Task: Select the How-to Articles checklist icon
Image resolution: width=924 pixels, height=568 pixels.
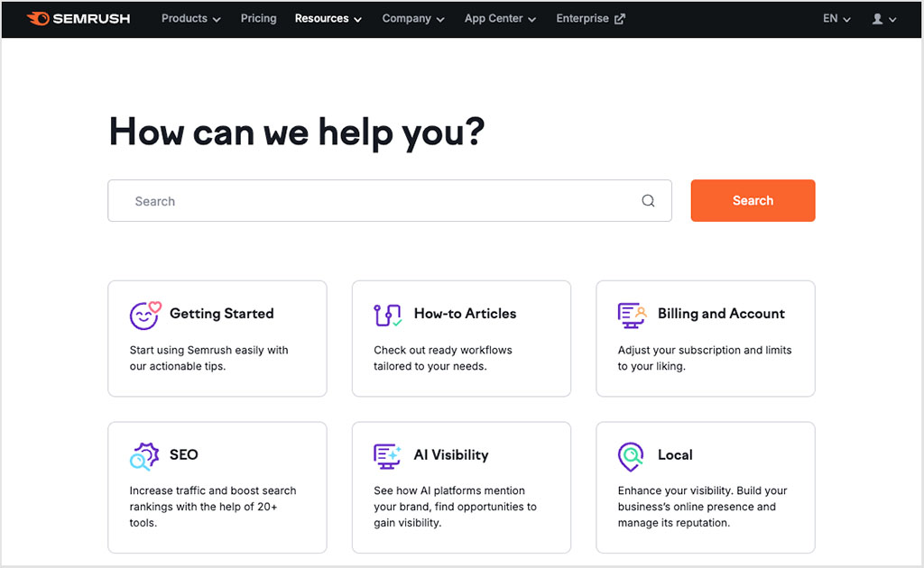Action: tap(388, 314)
